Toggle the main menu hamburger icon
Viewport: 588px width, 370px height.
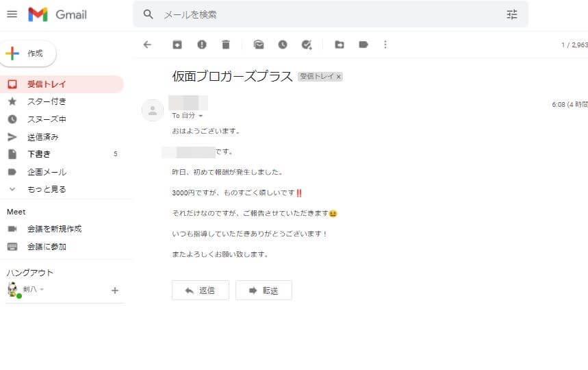coord(12,14)
